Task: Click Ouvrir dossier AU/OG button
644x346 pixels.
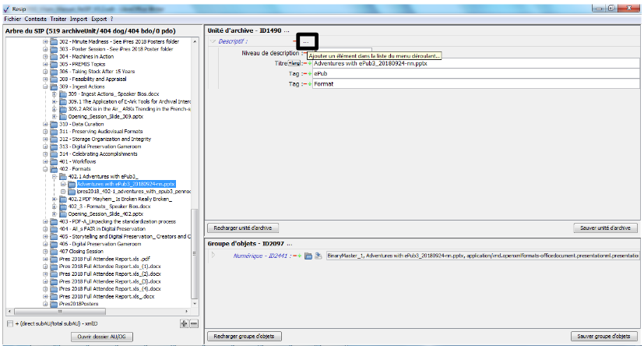Action: pos(102,336)
